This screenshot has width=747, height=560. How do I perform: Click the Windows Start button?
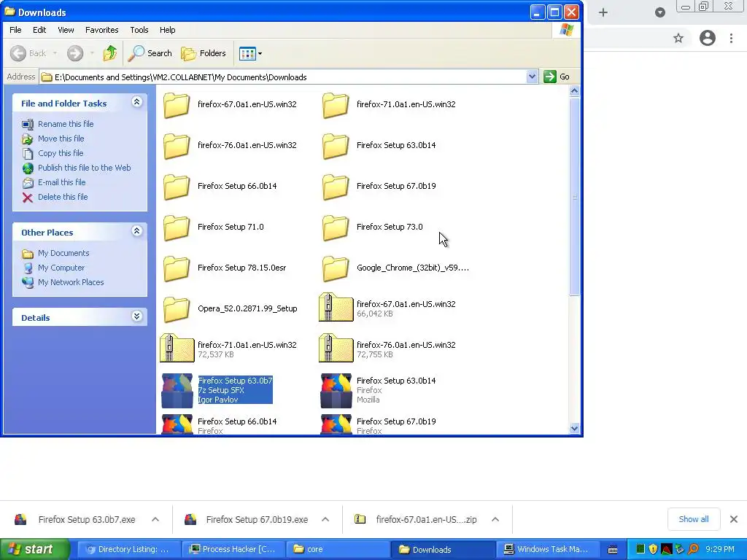tap(34, 549)
